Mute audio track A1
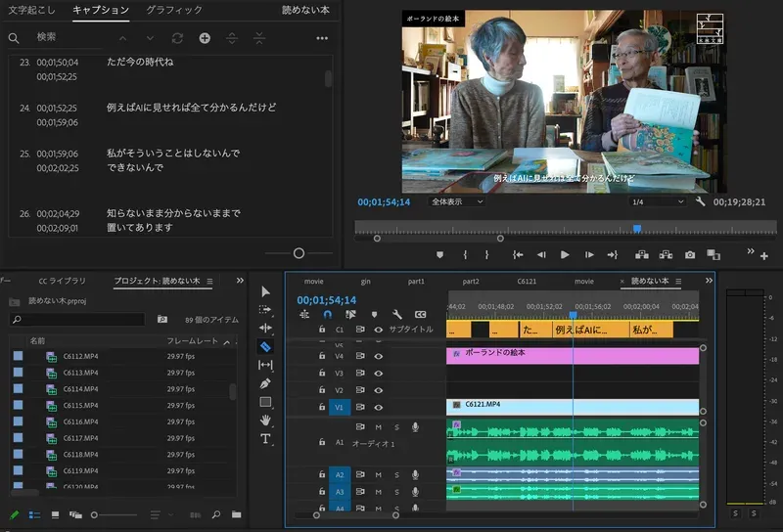783x532 pixels. pos(379,427)
